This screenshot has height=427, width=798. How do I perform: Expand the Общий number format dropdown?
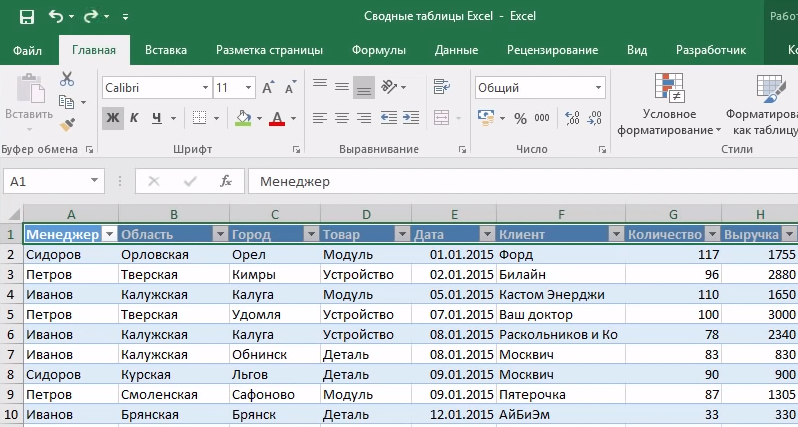coord(596,88)
